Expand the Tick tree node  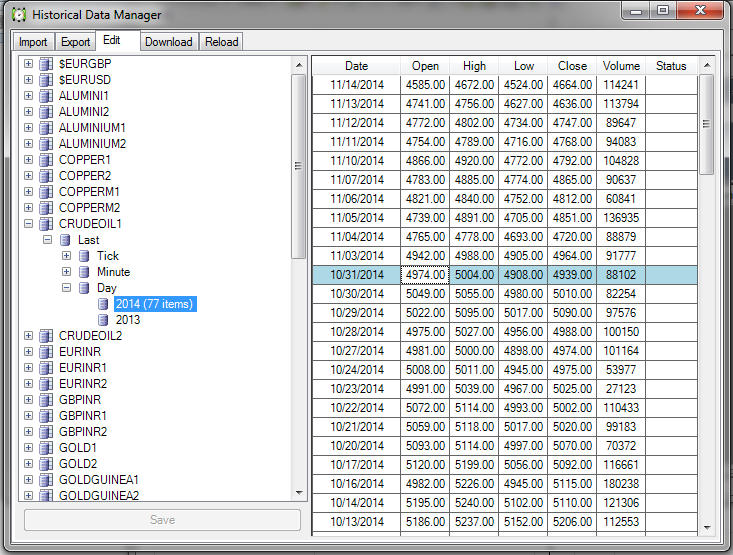(x=67, y=256)
